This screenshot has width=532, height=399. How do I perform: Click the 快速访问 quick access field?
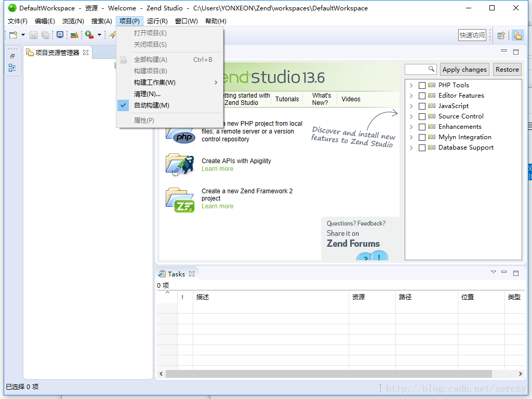(x=472, y=35)
